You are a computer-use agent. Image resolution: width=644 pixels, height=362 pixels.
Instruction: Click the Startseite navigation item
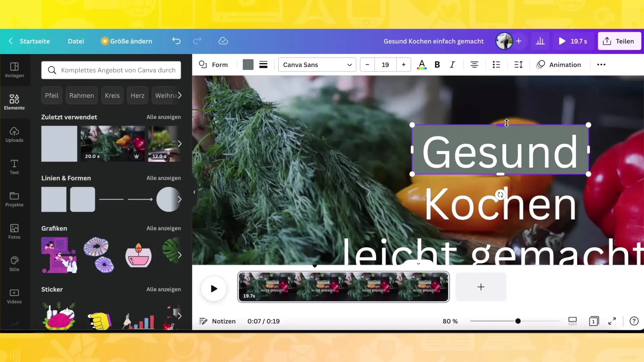pos(35,41)
